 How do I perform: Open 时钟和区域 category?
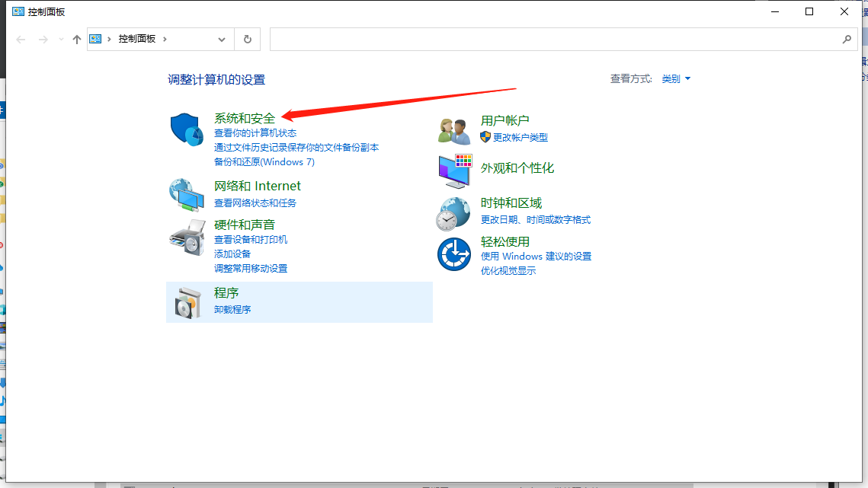(511, 203)
